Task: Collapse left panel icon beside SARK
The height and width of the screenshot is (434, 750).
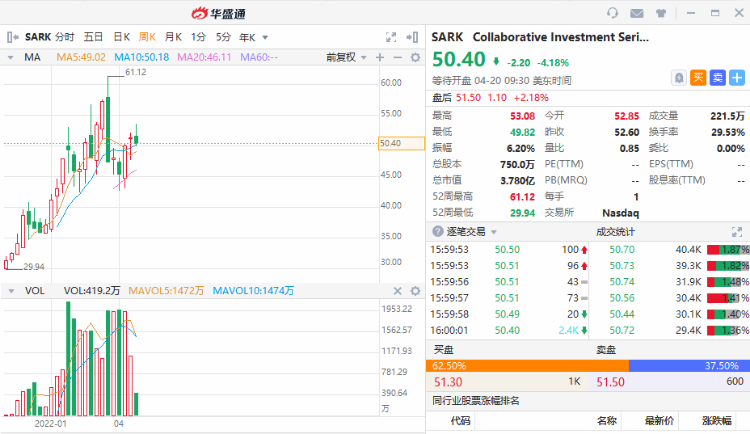Action: click(x=12, y=37)
